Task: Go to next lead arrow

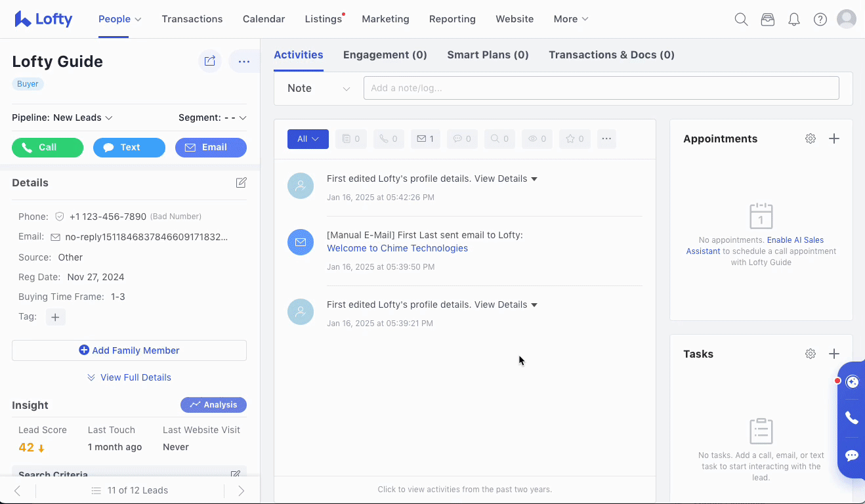Action: pyautogui.click(x=241, y=490)
